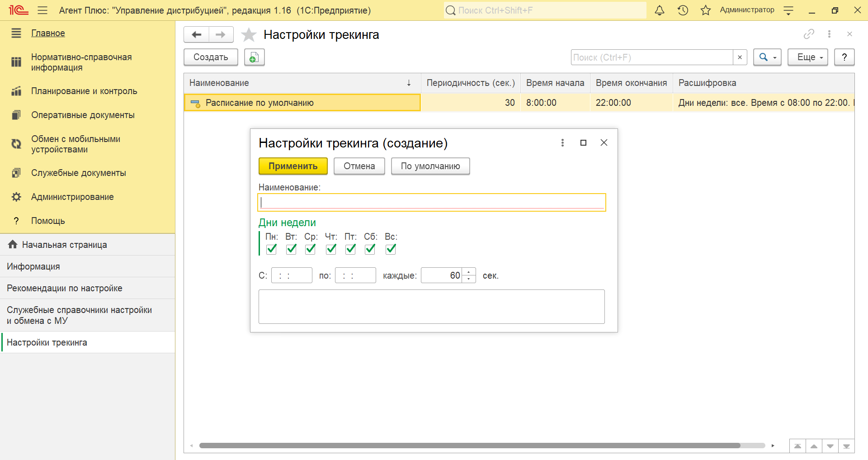
Task: Maximize the Настройки трекинга (создание) dialog
Action: coord(583,143)
